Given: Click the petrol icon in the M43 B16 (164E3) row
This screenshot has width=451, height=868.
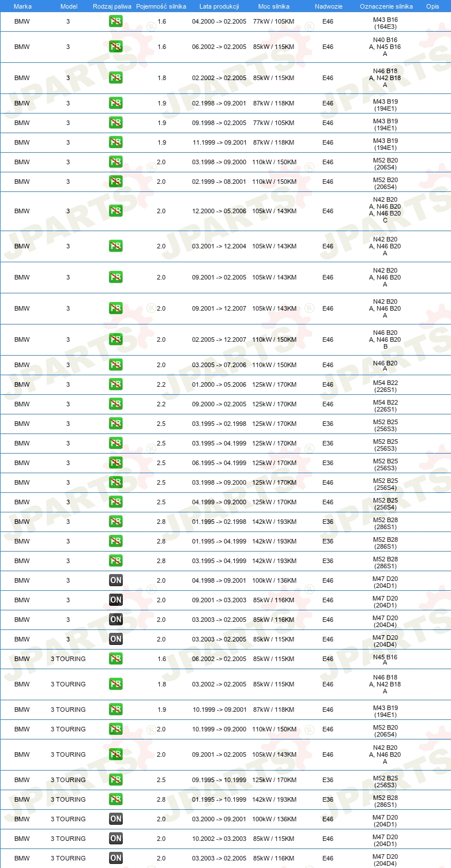Looking at the screenshot, I should point(115,21).
